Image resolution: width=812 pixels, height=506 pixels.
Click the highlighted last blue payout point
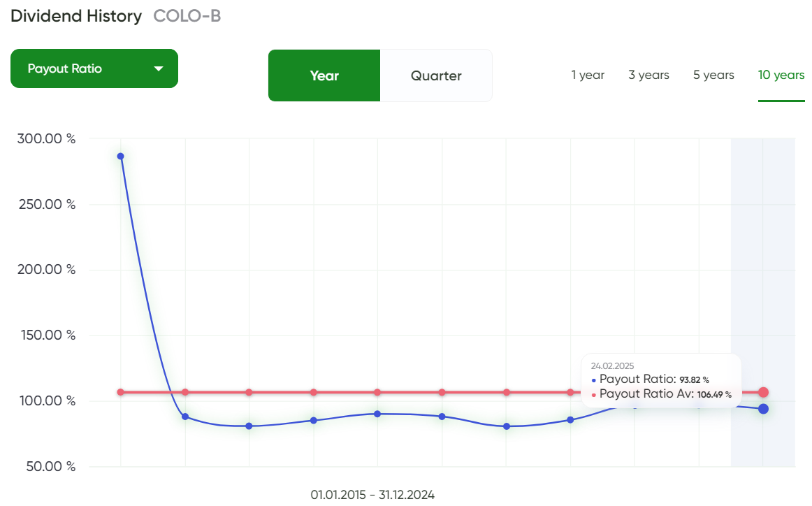click(763, 409)
